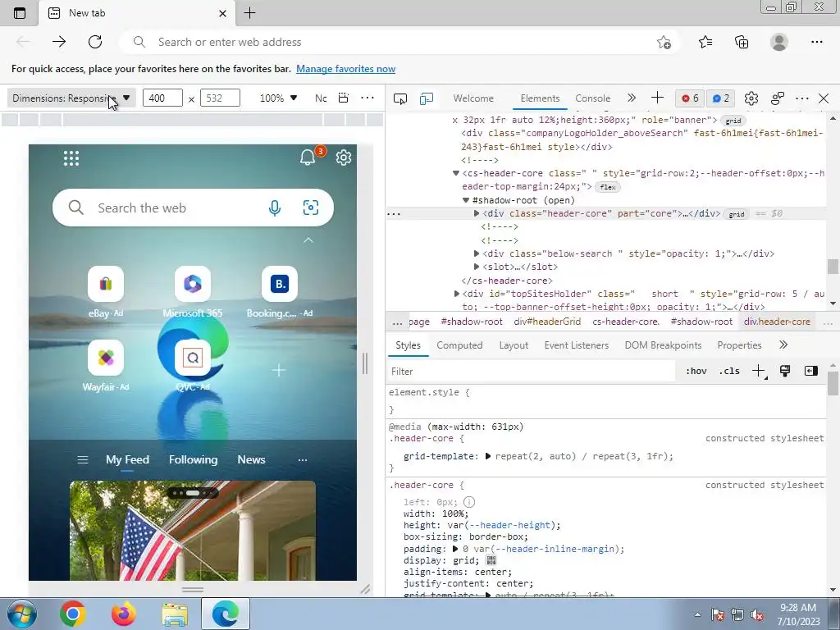Open the throttling dropdown beside zoom

click(x=321, y=98)
